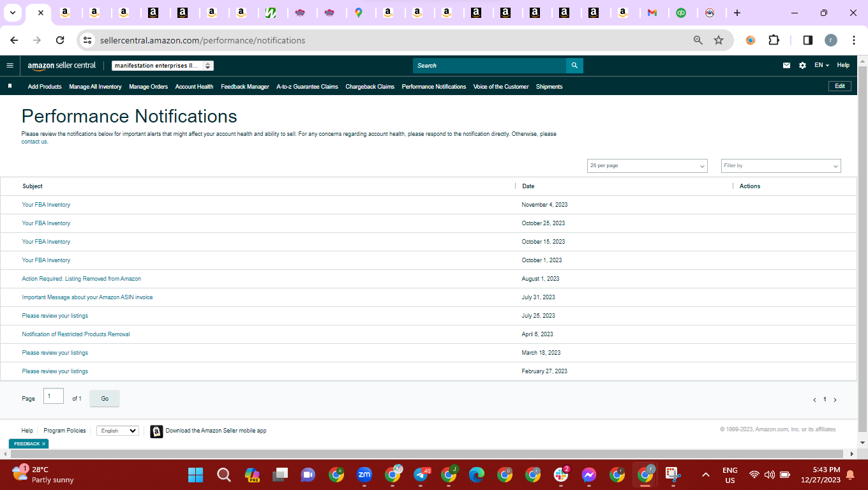868x490 pixels.
Task: Open Notification of Restricted Products Removal
Action: coord(76,334)
